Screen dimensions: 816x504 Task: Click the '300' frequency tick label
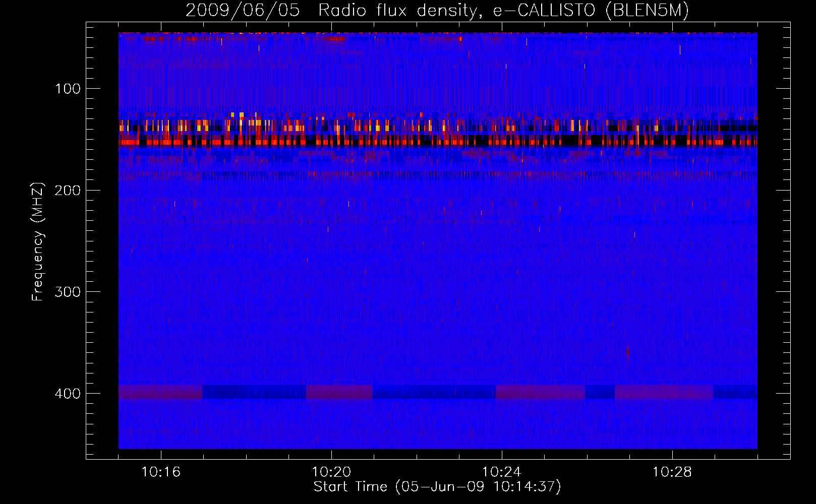(x=68, y=292)
